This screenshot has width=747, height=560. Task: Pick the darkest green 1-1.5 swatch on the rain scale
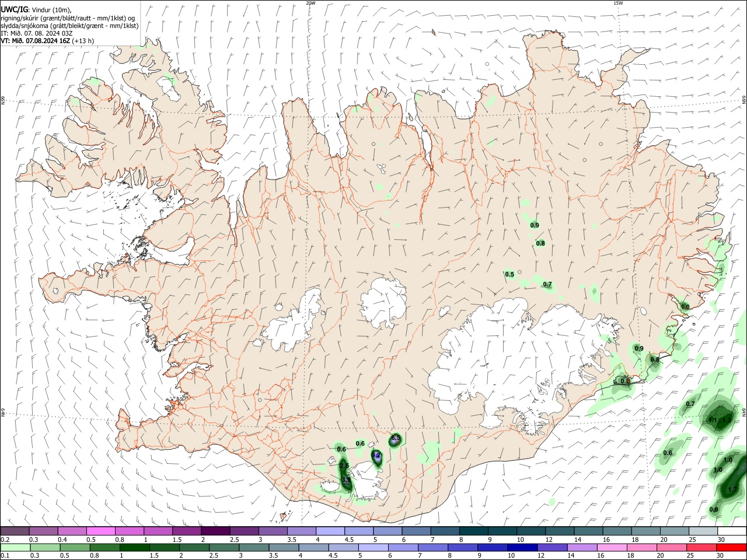pos(134,547)
